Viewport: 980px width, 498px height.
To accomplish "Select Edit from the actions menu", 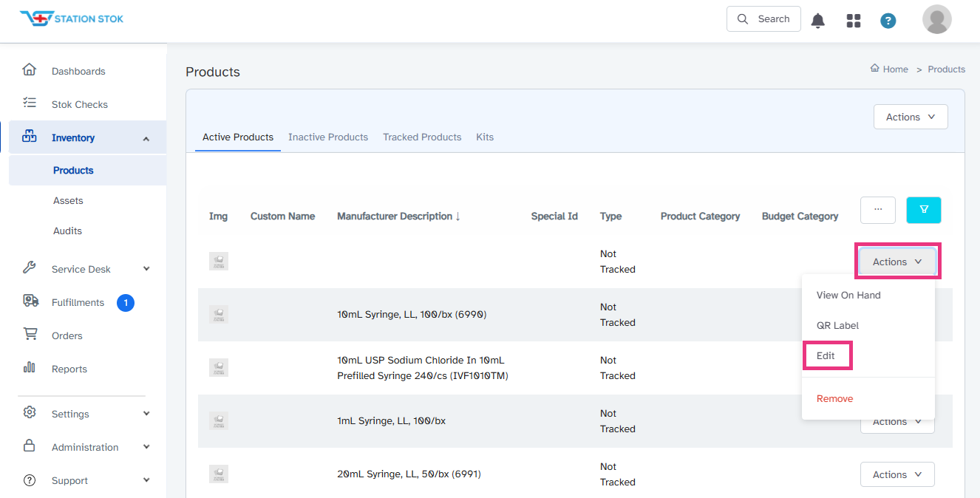I will pyautogui.click(x=826, y=355).
